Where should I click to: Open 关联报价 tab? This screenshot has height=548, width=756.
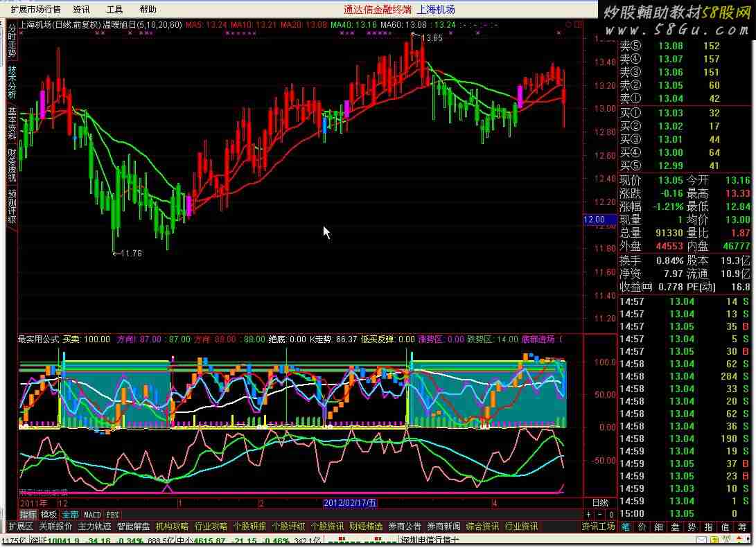coord(55,527)
